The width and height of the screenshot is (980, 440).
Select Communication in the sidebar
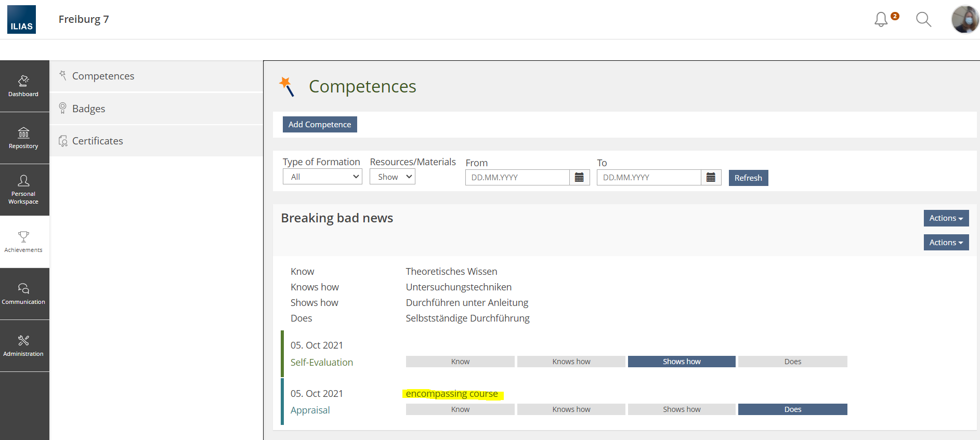click(24, 294)
